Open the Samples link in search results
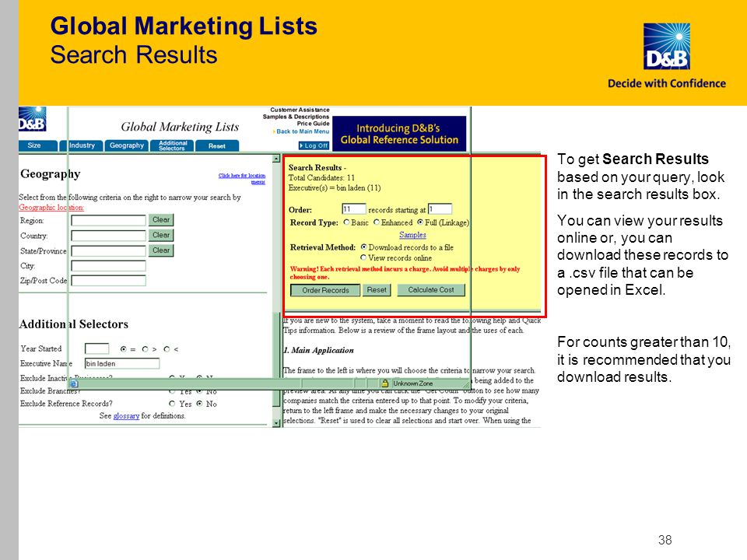 (412, 235)
